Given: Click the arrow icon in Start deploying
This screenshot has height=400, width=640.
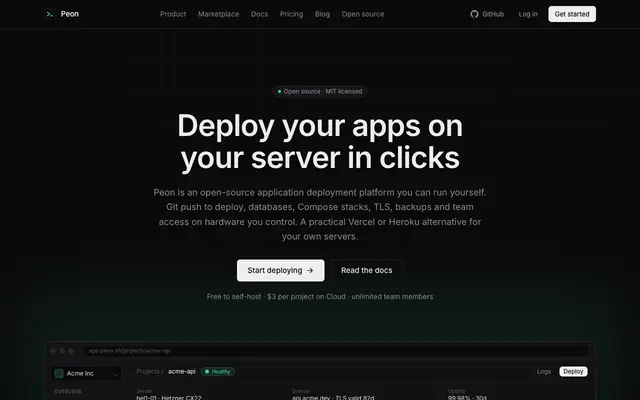Looking at the screenshot, I should (310, 270).
